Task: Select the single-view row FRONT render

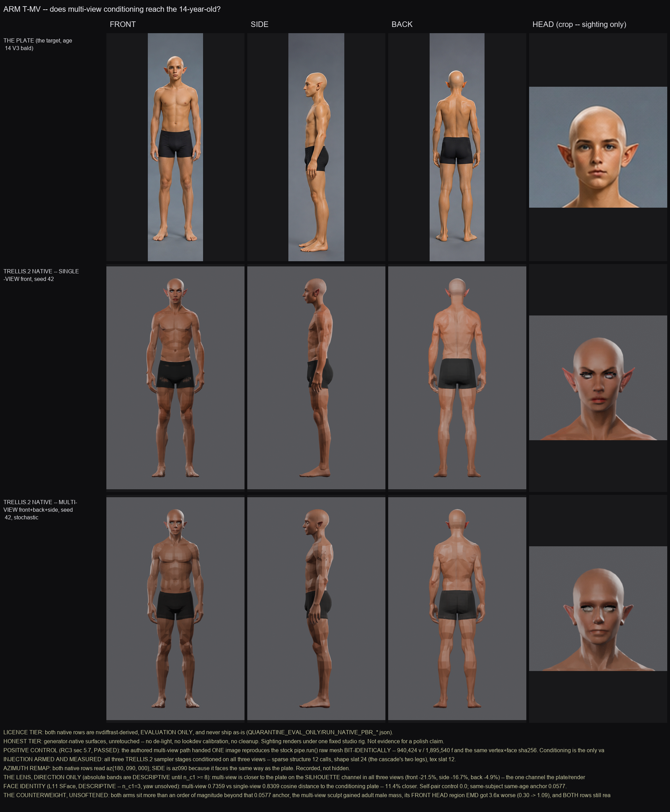Action: click(175, 378)
